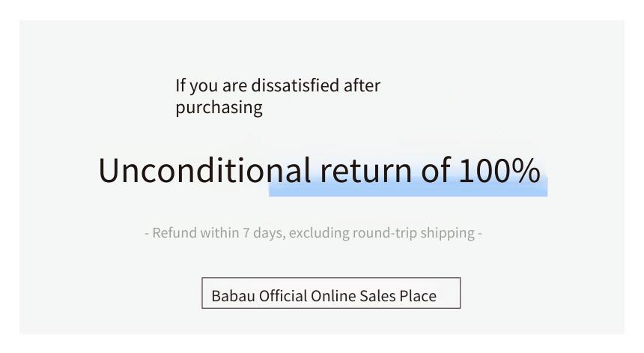The width and height of the screenshot is (644, 353).
Task: Click the word 'of' in the headline
Action: click(436, 170)
